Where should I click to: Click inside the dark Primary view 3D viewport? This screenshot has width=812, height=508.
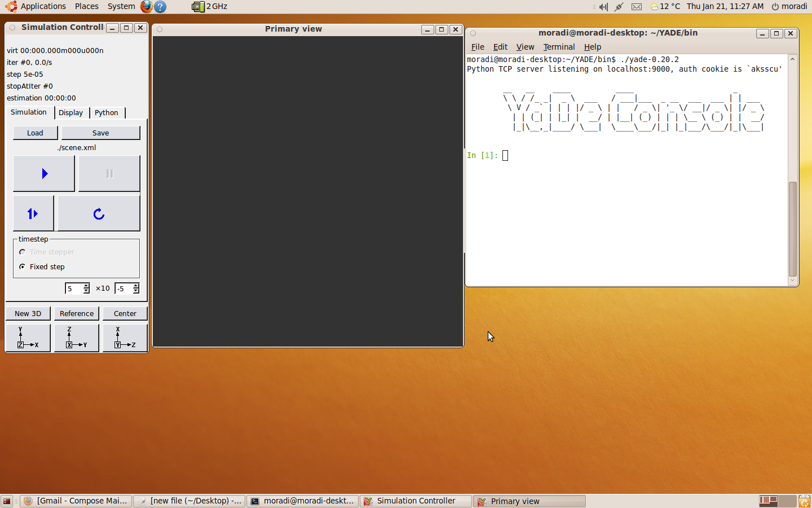tap(308, 191)
